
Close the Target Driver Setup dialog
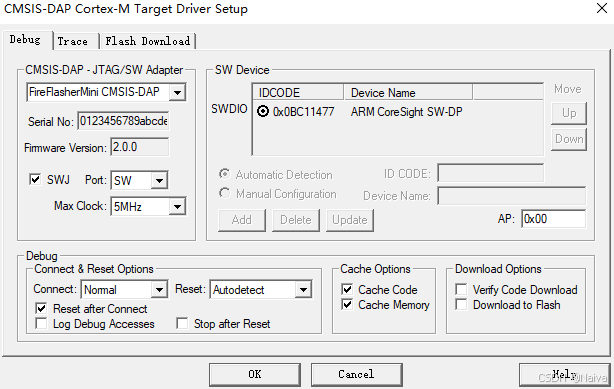602,8
